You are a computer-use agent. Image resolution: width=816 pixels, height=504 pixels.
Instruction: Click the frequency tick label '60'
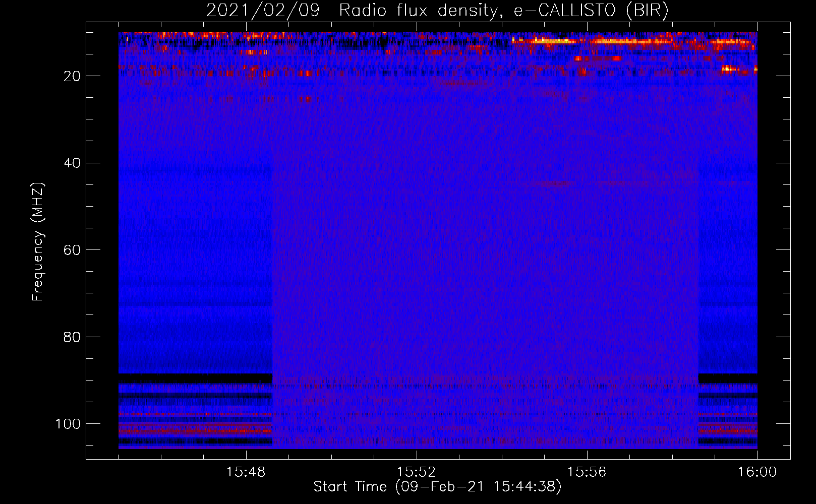73,250
